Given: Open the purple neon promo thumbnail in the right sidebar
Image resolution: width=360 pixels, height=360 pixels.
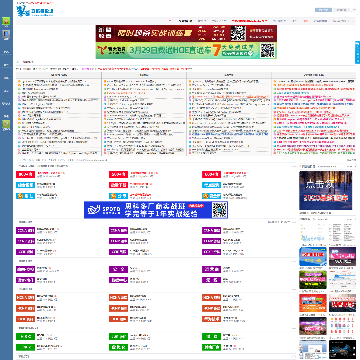Looking at the screenshot, I should pyautogui.click(x=313, y=326).
